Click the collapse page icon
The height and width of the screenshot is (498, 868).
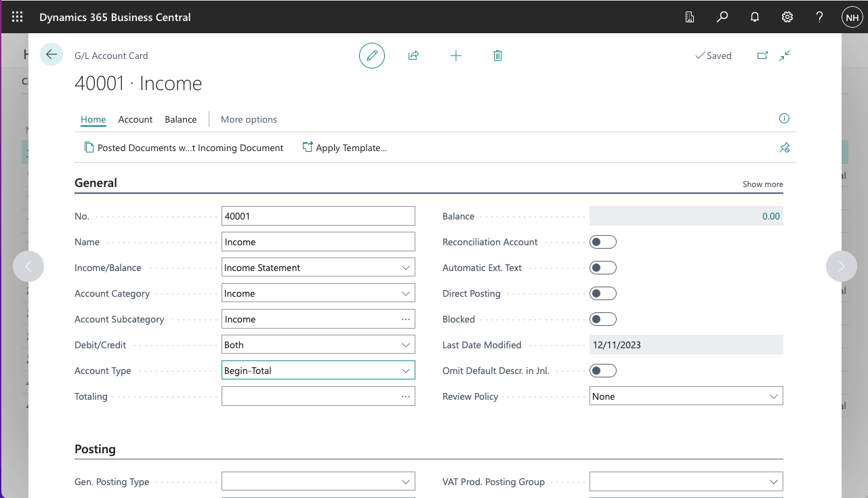[x=785, y=56]
